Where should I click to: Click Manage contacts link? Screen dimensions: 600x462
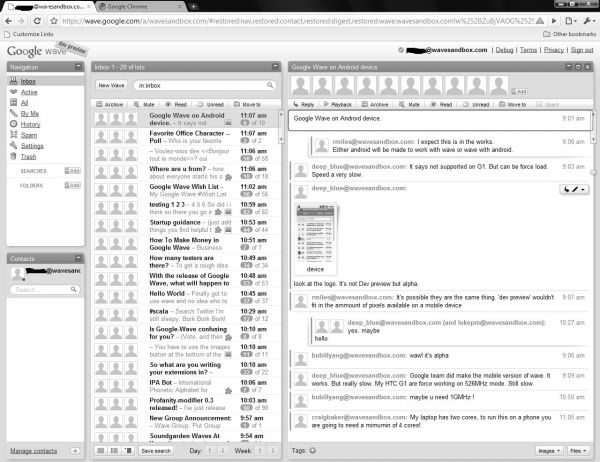[34, 451]
